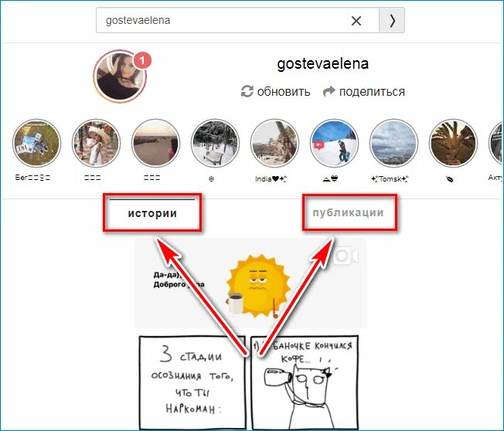Click the share arrow icon

tap(329, 92)
